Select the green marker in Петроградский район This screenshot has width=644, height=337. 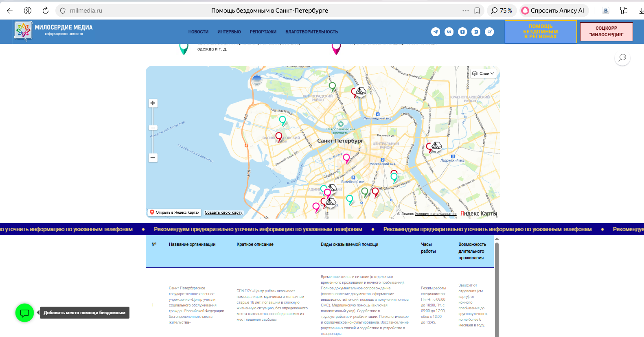click(x=332, y=87)
